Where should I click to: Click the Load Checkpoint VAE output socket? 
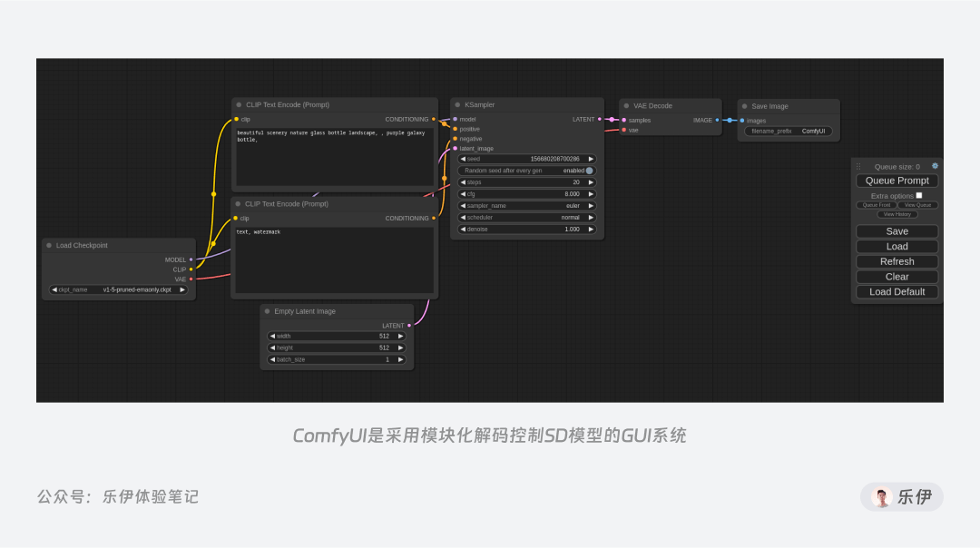pyautogui.click(x=191, y=279)
